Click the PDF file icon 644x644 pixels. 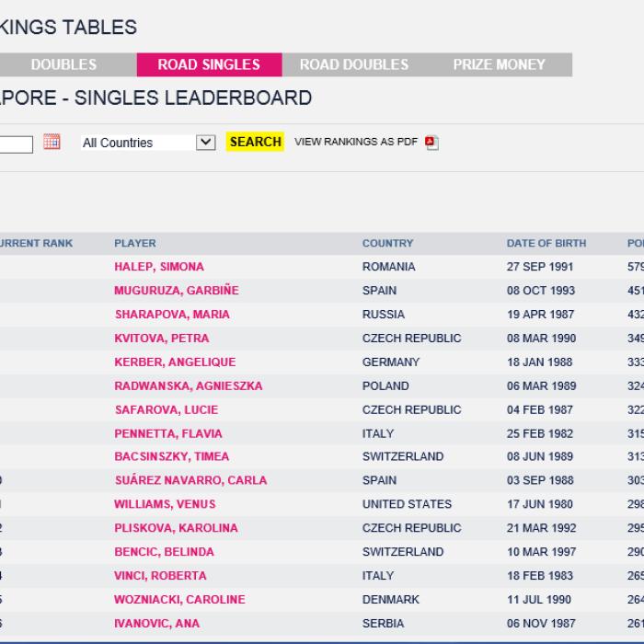pyautogui.click(x=431, y=143)
